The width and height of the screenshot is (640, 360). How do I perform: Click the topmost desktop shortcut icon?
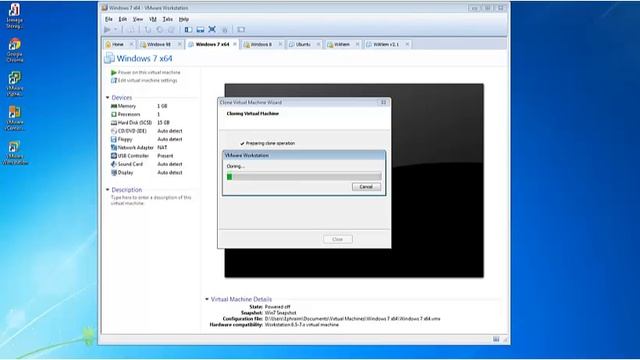click(15, 16)
